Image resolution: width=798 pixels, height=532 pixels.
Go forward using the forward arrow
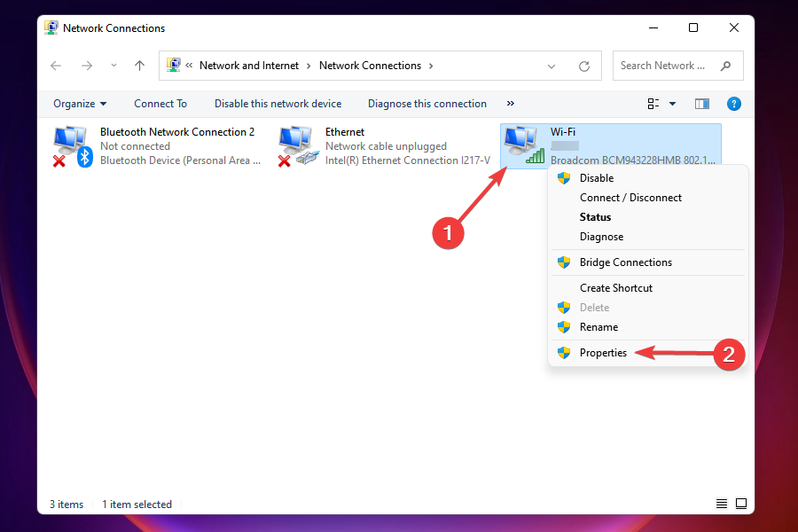(x=87, y=66)
